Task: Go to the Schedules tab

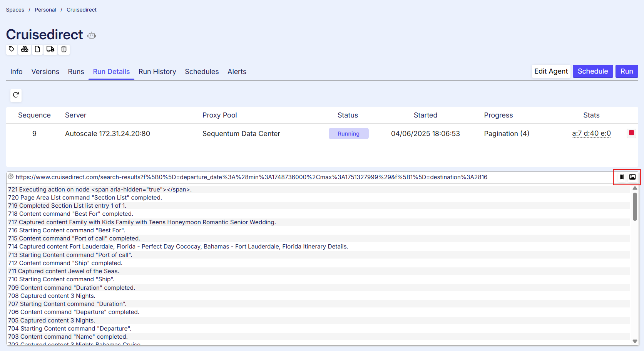Action: pos(202,72)
